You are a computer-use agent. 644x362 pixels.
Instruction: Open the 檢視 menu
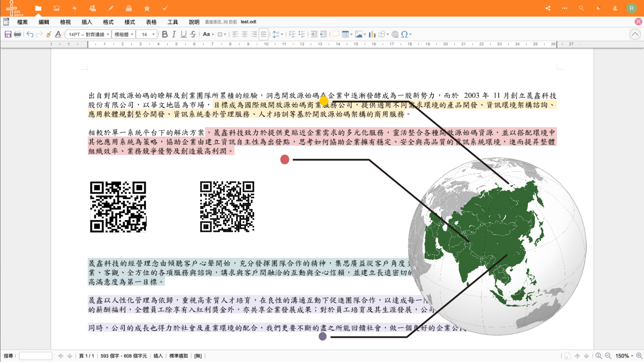click(66, 22)
